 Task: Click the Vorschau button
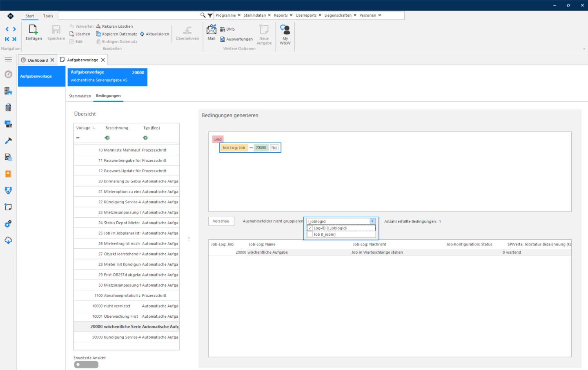pos(221,221)
